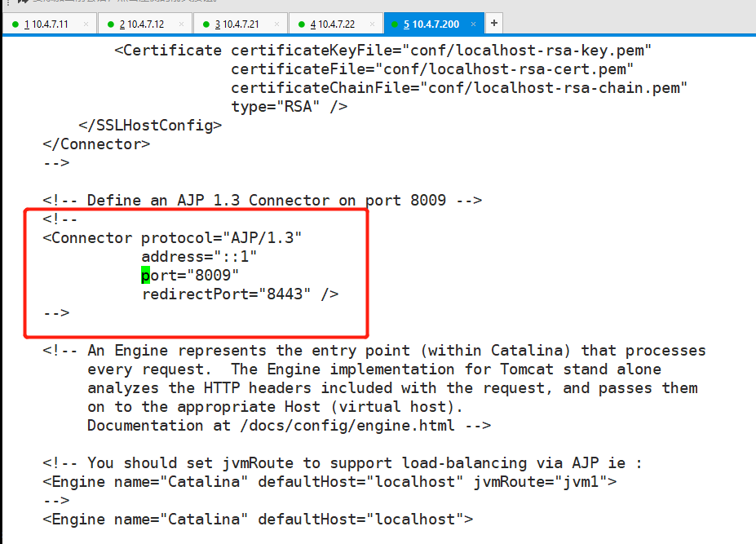Click the active 10.4.7.200 tab
The image size is (756, 544).
[x=435, y=24]
